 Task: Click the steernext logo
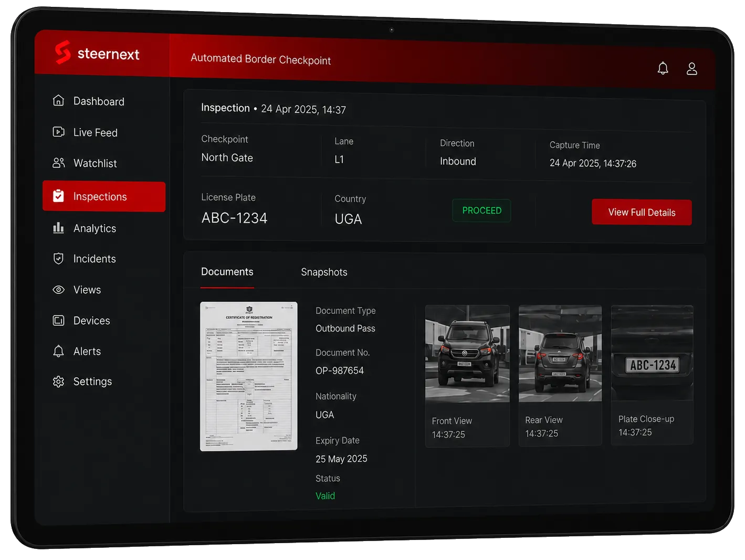pyautogui.click(x=97, y=53)
